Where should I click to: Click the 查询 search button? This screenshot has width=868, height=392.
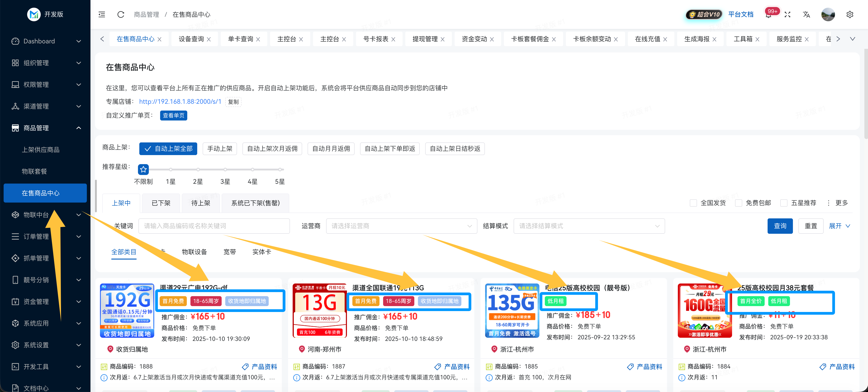click(x=780, y=226)
